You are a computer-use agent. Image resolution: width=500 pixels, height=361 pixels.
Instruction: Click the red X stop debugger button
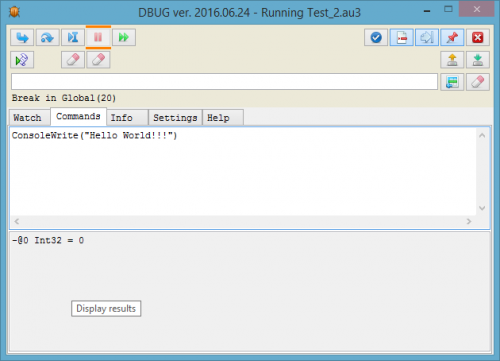coord(478,37)
